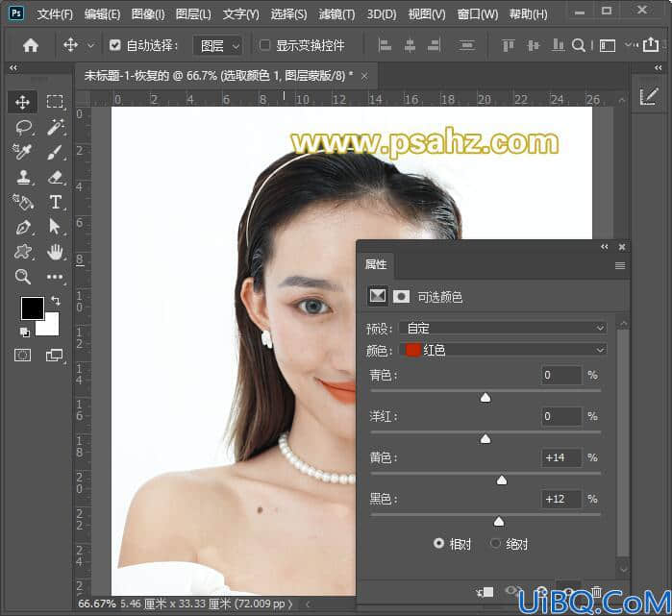The width and height of the screenshot is (672, 616).
Task: Collapse the Properties panel double-arrow
Action: (605, 247)
